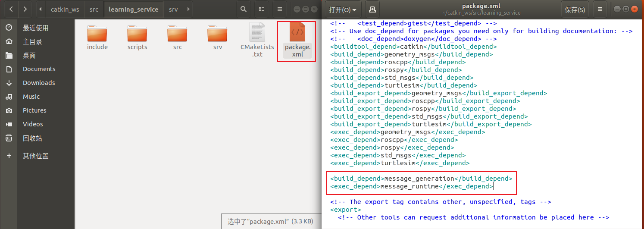Click the build_depend geometry_msgs line
This screenshot has width=644, height=229.
(x=411, y=54)
